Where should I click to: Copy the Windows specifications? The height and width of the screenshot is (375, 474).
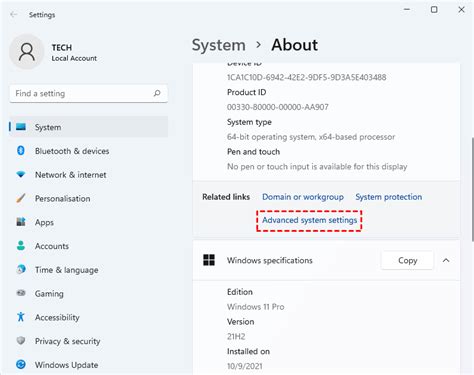(x=407, y=260)
